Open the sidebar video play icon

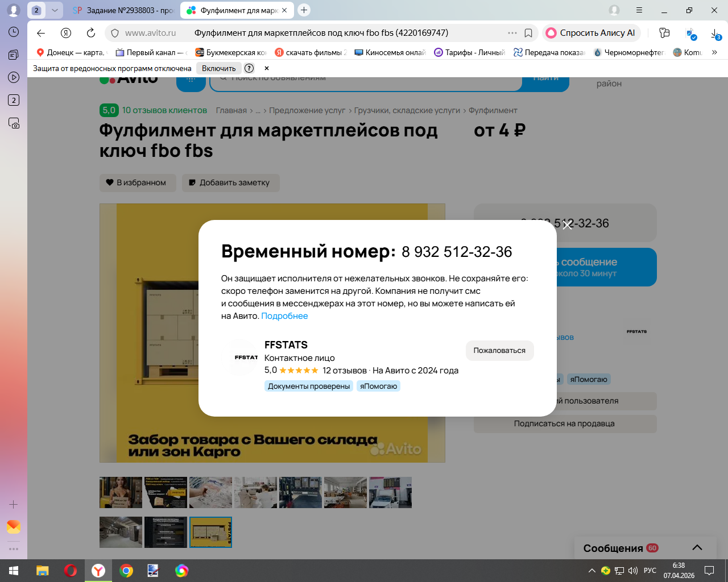pos(14,77)
